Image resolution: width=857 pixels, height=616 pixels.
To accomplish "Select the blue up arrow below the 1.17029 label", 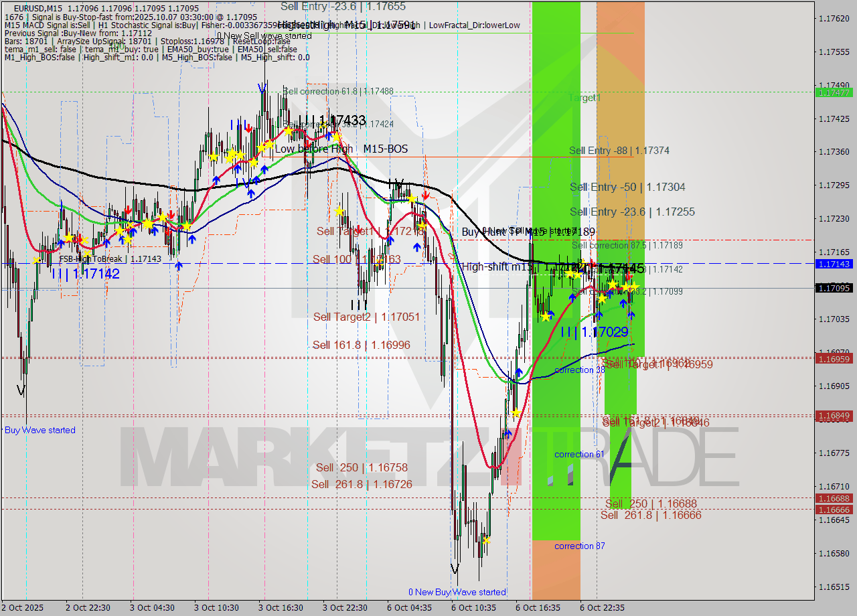I will click(599, 315).
